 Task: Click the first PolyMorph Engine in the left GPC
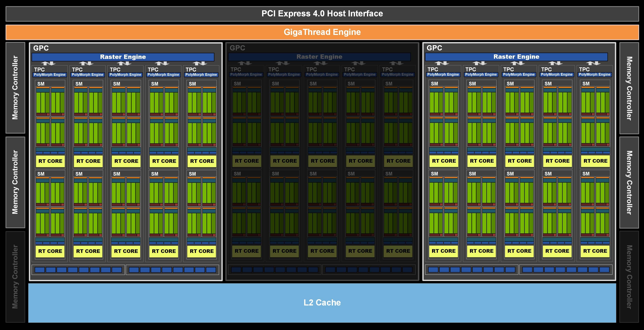[x=49, y=75]
